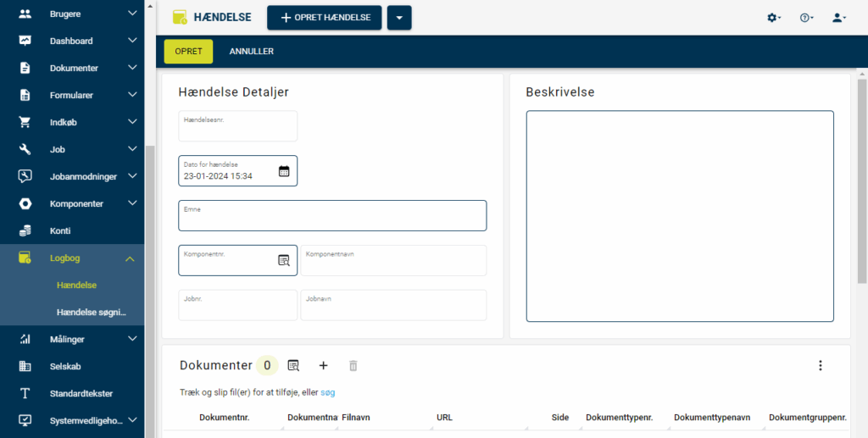Click ANNULLER to cancel
Screen dimensions: 868x438
251,52
